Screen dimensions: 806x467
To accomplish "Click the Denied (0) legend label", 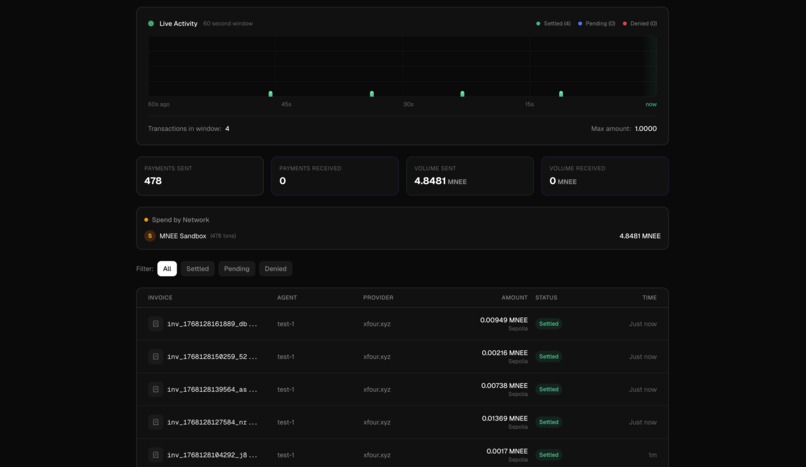I will click(x=644, y=24).
